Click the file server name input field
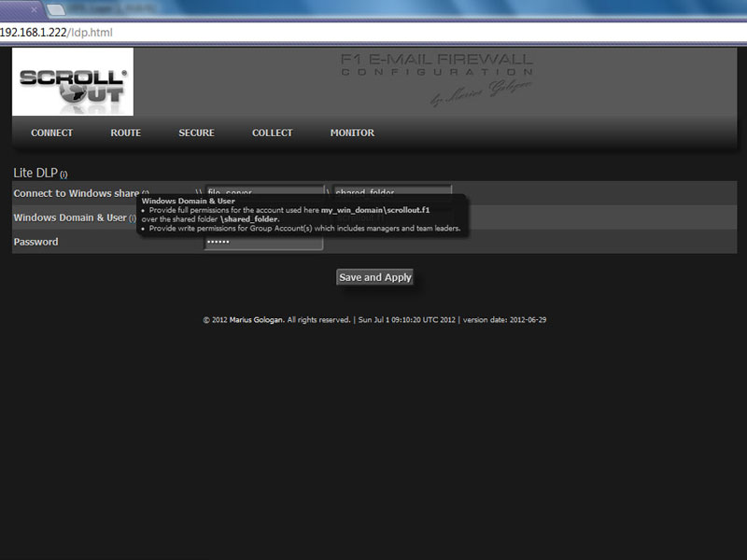 (x=263, y=191)
